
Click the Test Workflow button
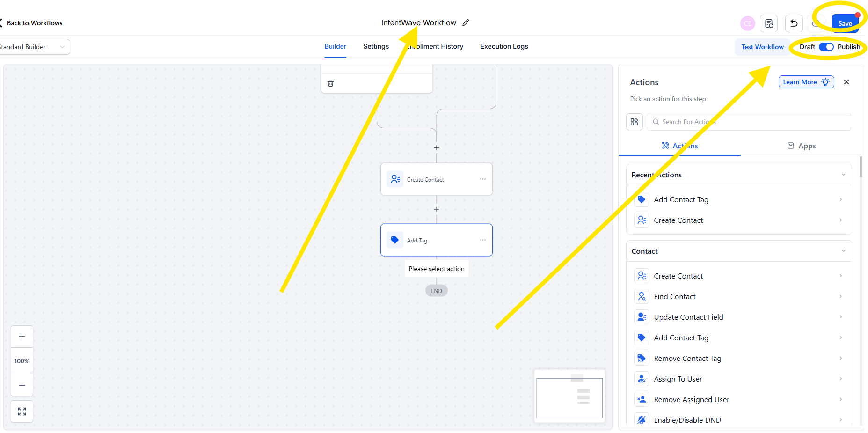[x=762, y=47]
